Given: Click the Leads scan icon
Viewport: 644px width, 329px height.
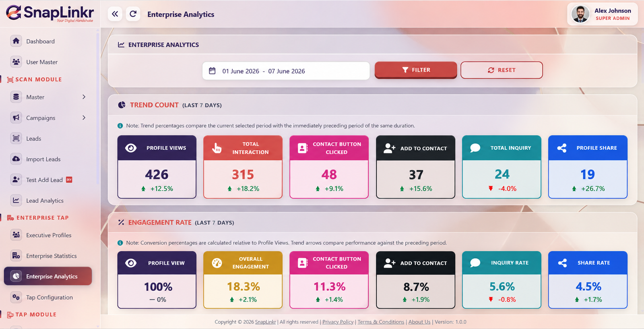Looking at the screenshot, I should coord(16,138).
